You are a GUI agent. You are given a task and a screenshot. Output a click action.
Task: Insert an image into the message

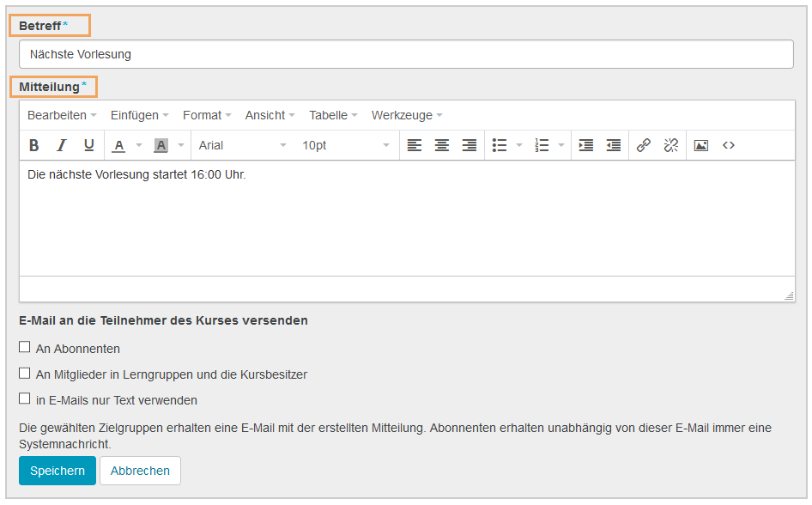click(x=701, y=145)
